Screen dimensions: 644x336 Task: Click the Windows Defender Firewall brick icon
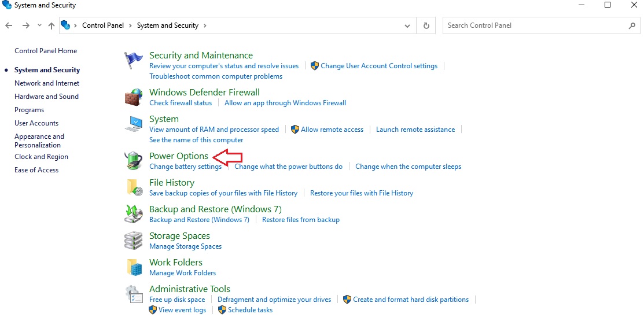(x=133, y=97)
